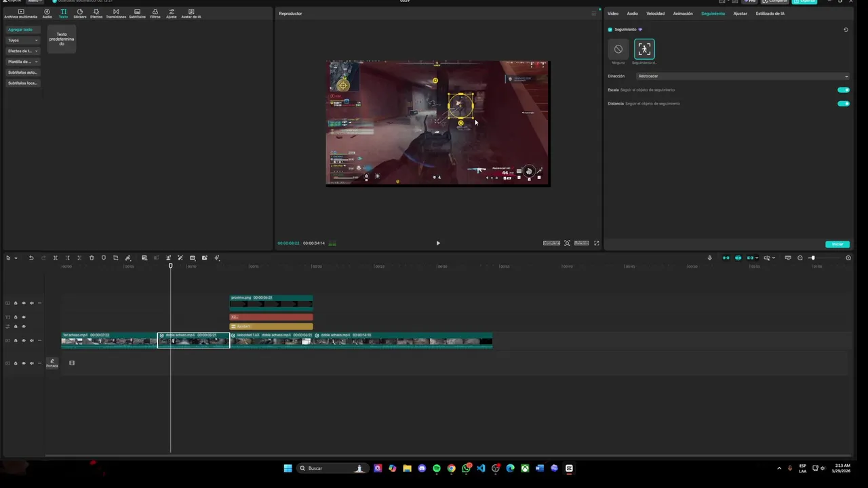
Task: Mute the main video track
Action: click(31, 341)
